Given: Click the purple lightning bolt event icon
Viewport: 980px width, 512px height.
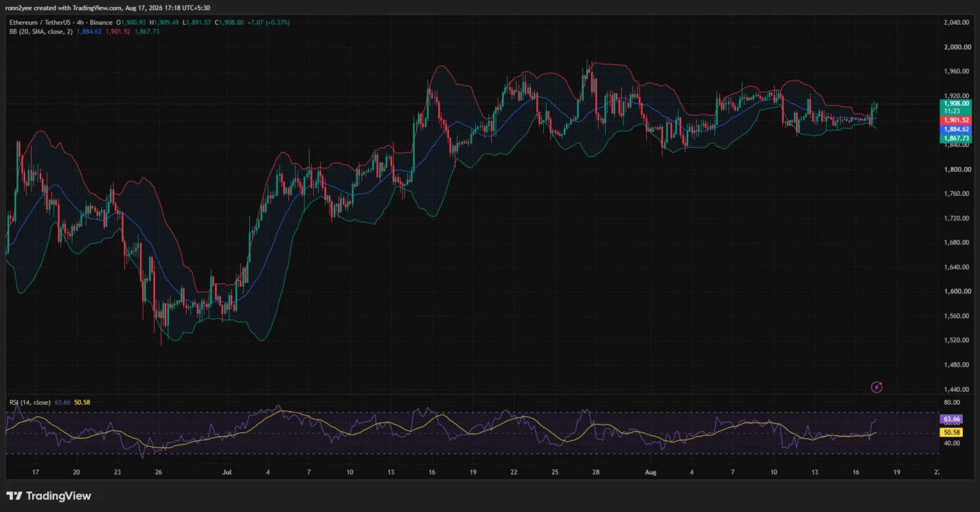Looking at the screenshot, I should point(877,387).
